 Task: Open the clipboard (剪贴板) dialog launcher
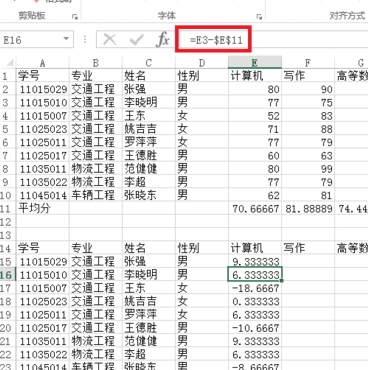(75, 16)
